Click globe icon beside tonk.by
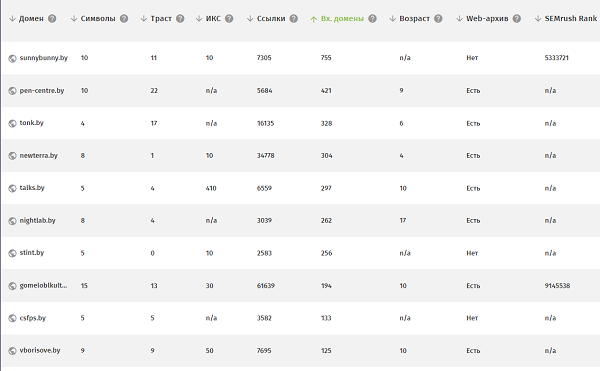Screen dimensions: 600x371 (x=12, y=123)
